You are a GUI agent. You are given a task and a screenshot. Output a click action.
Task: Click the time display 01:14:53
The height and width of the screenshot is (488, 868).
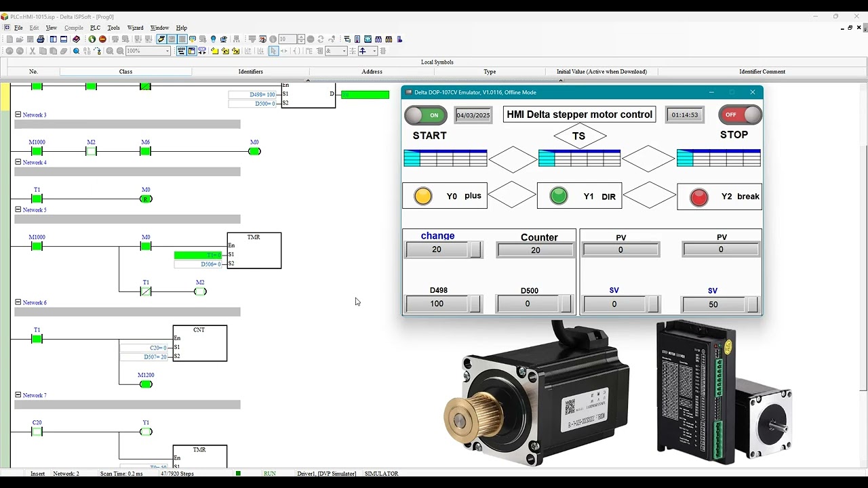coord(684,115)
